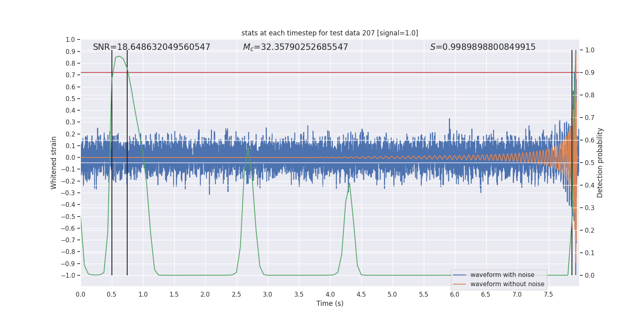Viewport: 644px width, 322px height.
Task: Select the 'waveform without noise' legend label
Action: click(x=507, y=284)
